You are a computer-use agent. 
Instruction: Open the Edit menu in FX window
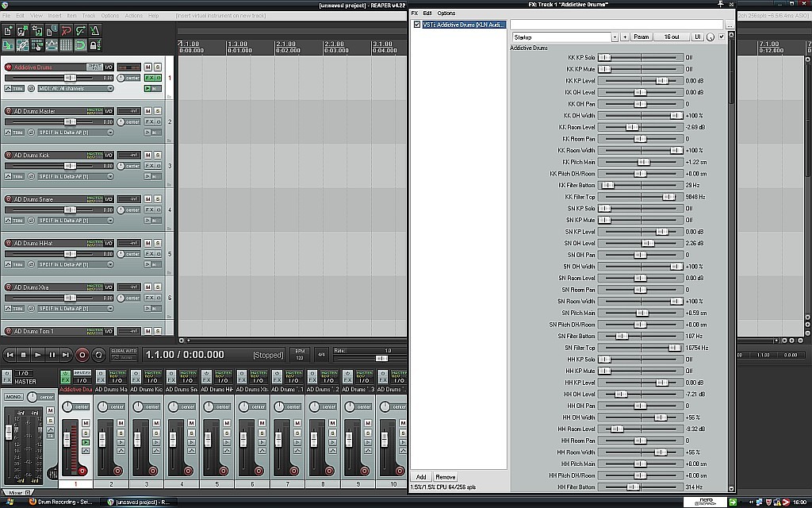coord(427,13)
